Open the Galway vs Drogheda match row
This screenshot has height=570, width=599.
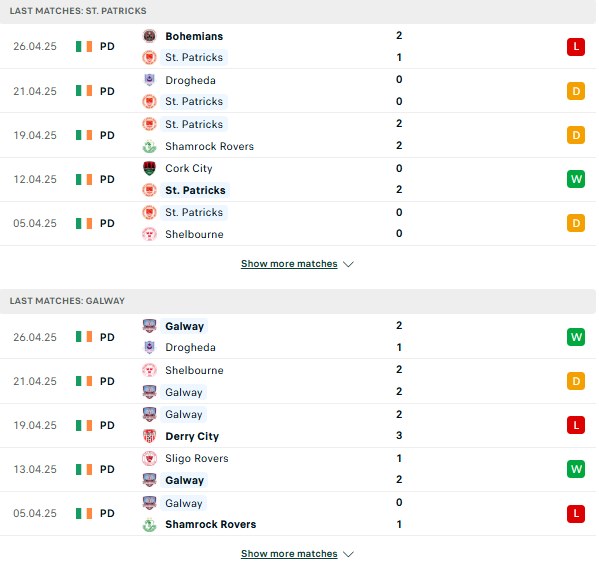298,337
